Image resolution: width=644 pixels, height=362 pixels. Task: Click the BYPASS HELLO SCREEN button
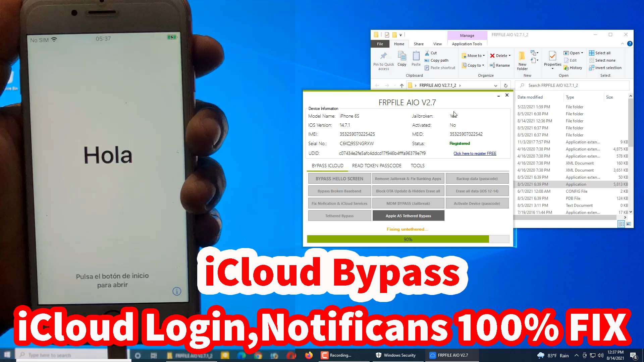(x=339, y=178)
